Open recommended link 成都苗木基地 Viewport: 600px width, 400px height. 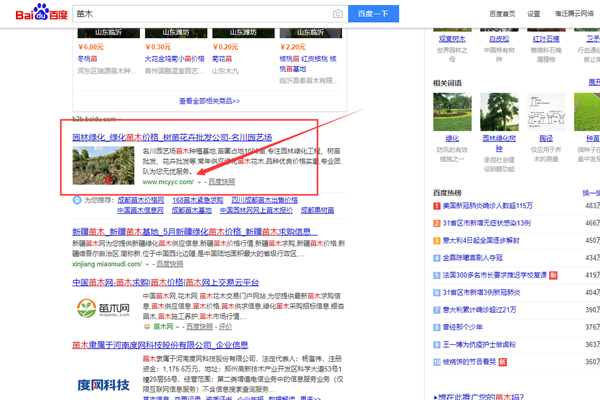(191, 210)
